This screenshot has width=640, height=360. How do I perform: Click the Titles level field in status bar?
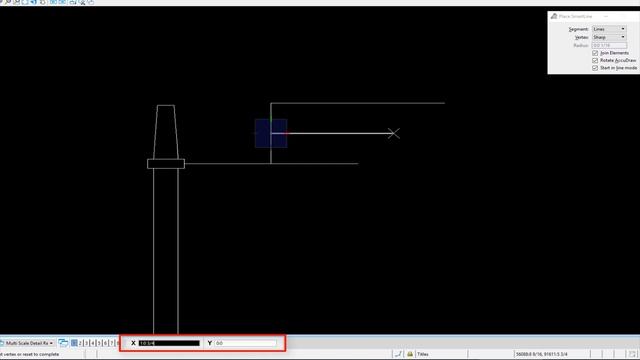pyautogui.click(x=441, y=354)
